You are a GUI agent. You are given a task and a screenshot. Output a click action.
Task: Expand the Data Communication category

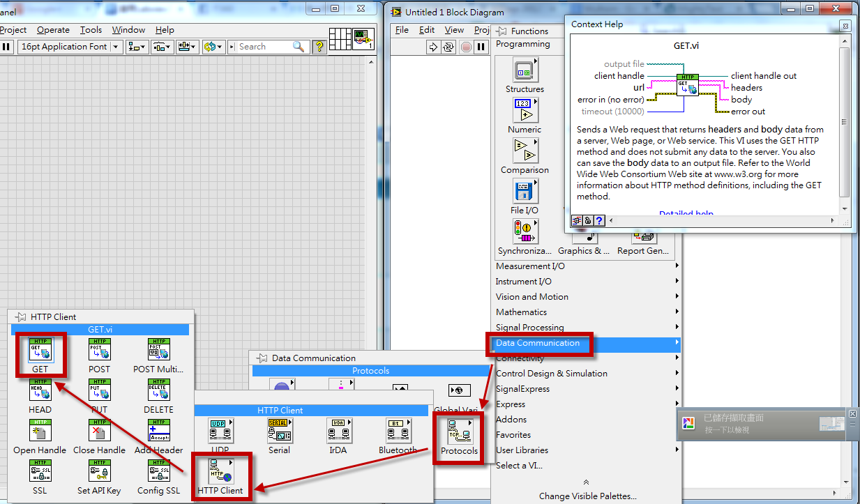coord(539,343)
